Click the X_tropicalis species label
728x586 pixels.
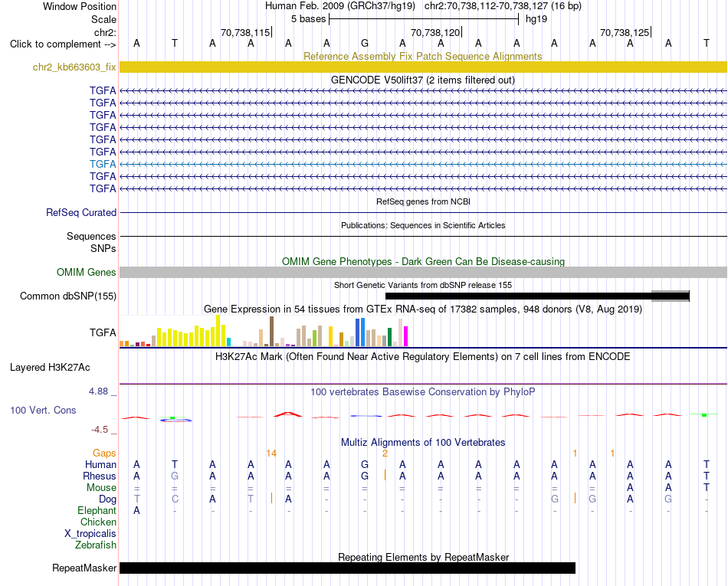pos(90,534)
